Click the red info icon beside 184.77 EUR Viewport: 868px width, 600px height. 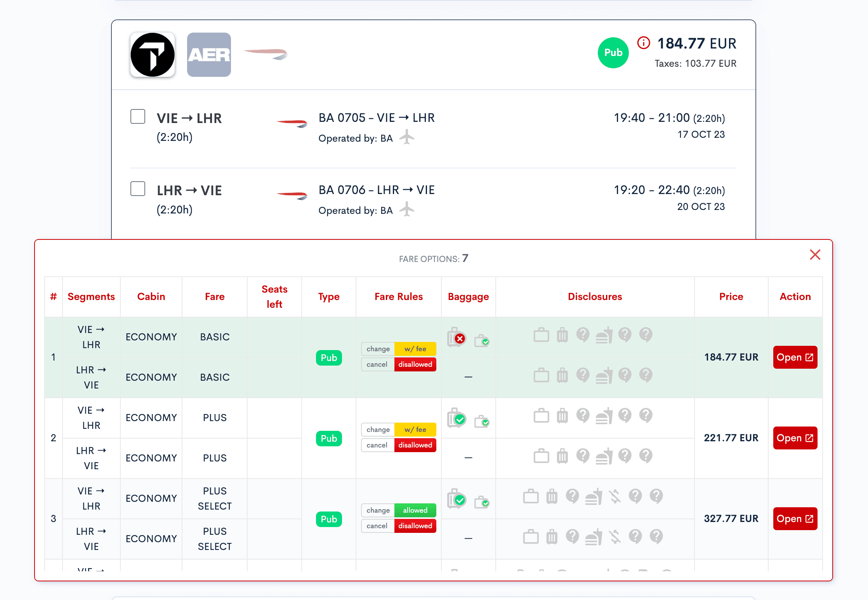(643, 43)
